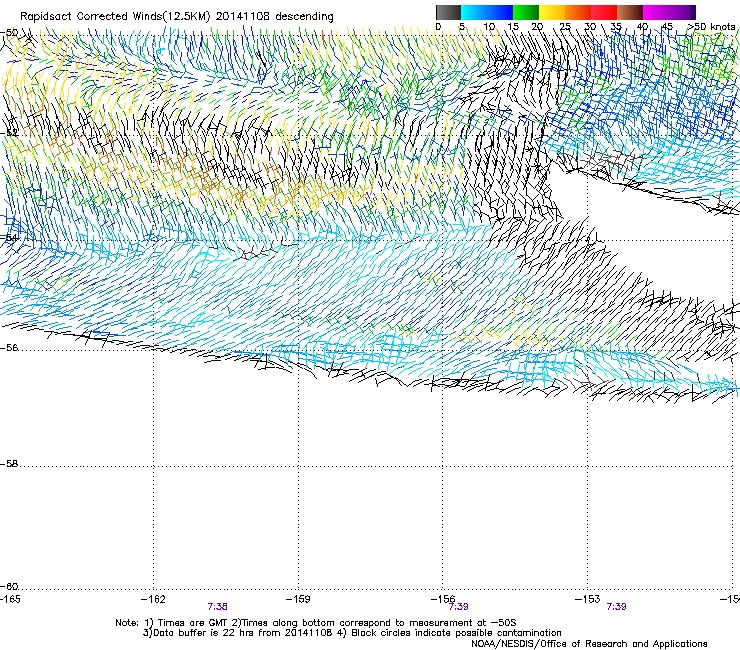Click the -156 longitude axis label
The image size is (740, 650).
coord(443,599)
